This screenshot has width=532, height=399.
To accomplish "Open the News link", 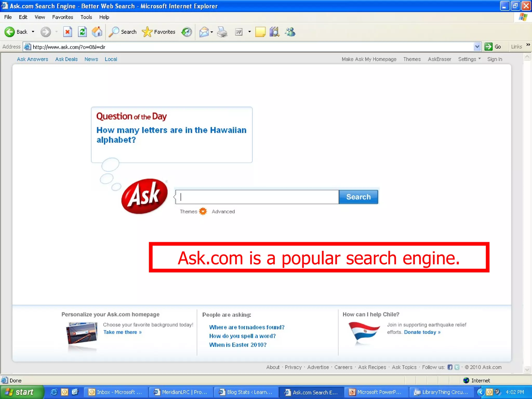I will (x=91, y=59).
